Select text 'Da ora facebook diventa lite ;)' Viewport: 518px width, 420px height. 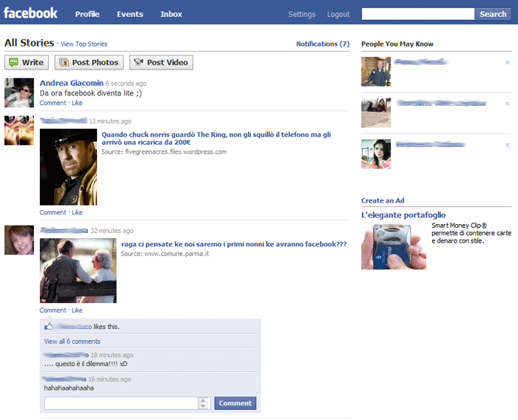91,93
